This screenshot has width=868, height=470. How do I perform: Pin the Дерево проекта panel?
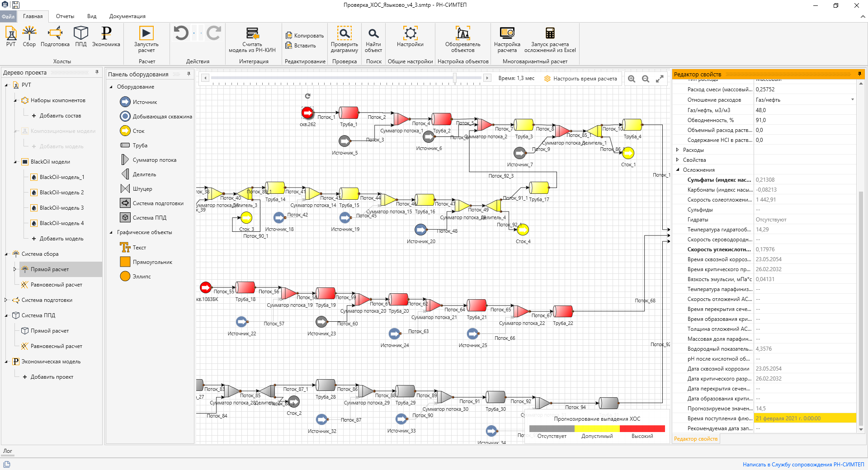(x=97, y=72)
